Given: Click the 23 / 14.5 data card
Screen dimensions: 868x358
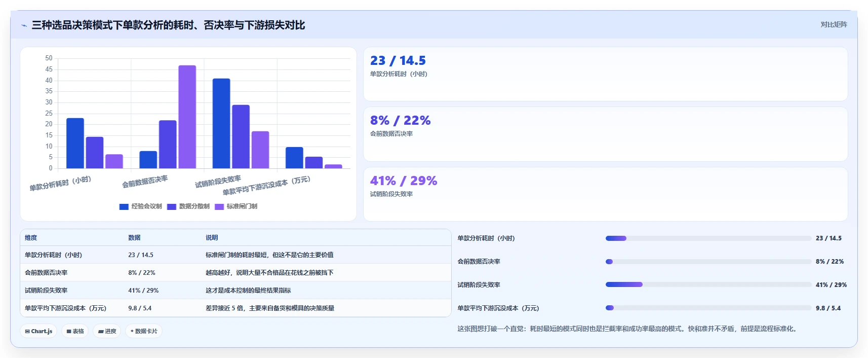Looking at the screenshot, I should 606,74.
